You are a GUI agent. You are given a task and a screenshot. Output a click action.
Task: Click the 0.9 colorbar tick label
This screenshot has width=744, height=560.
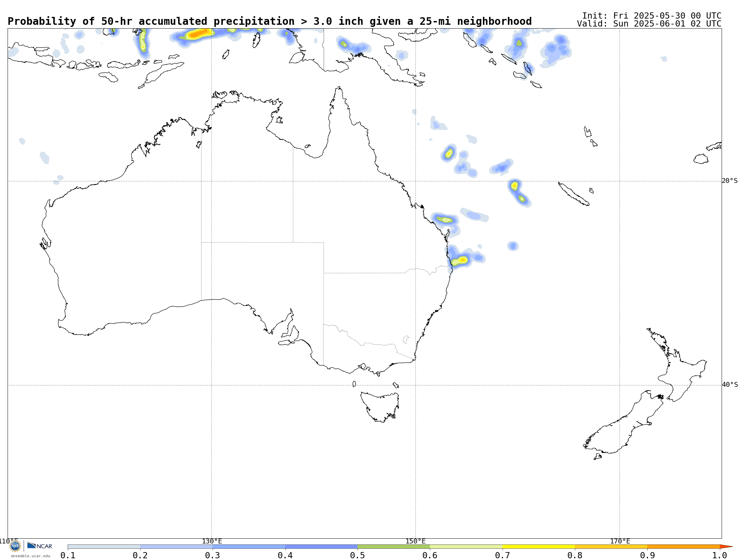[x=647, y=555]
